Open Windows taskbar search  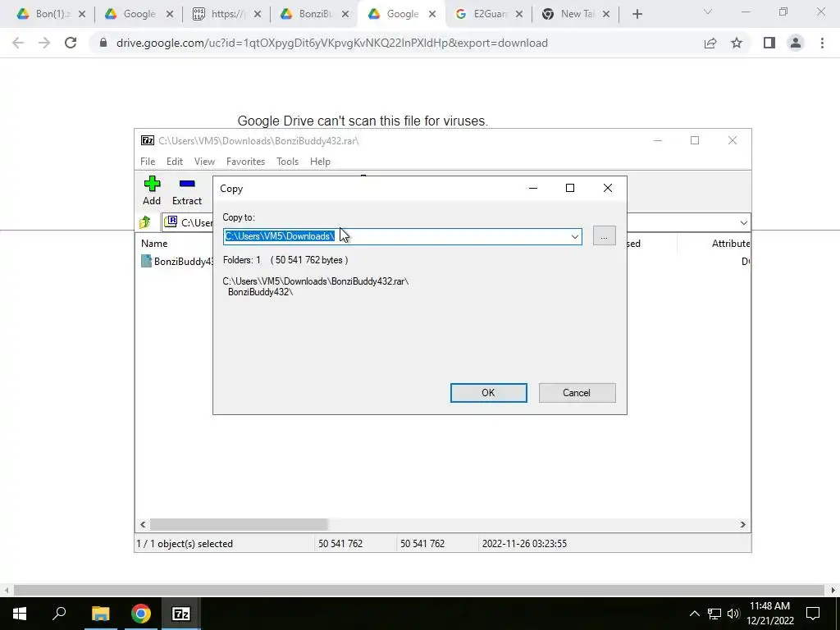59,614
